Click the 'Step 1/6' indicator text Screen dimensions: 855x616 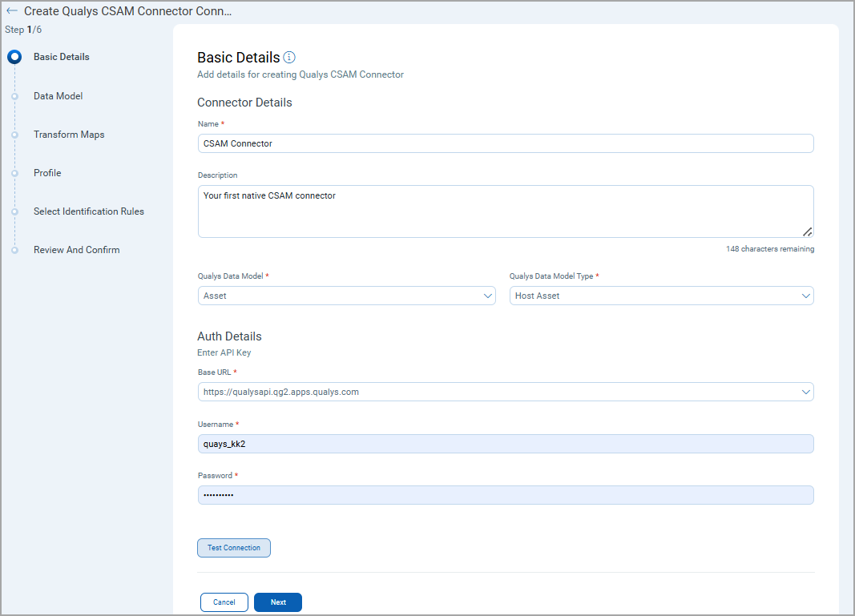(x=23, y=30)
